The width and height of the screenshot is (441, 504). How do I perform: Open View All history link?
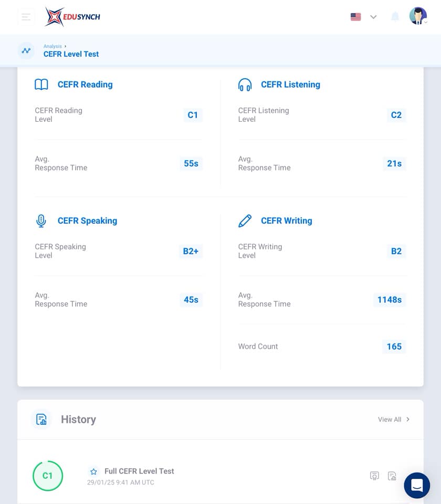390,419
